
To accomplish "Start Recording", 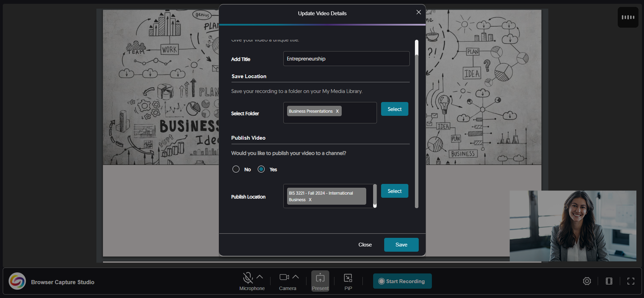I will tap(402, 281).
